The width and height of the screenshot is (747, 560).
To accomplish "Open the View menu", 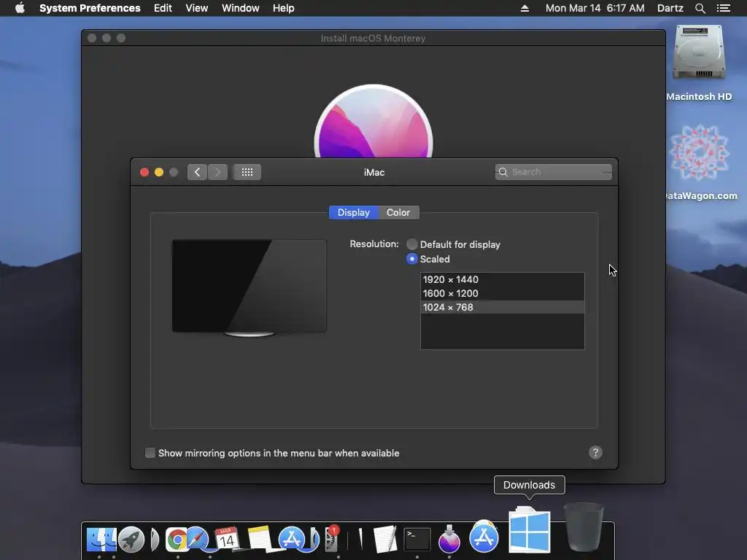I will 197,8.
